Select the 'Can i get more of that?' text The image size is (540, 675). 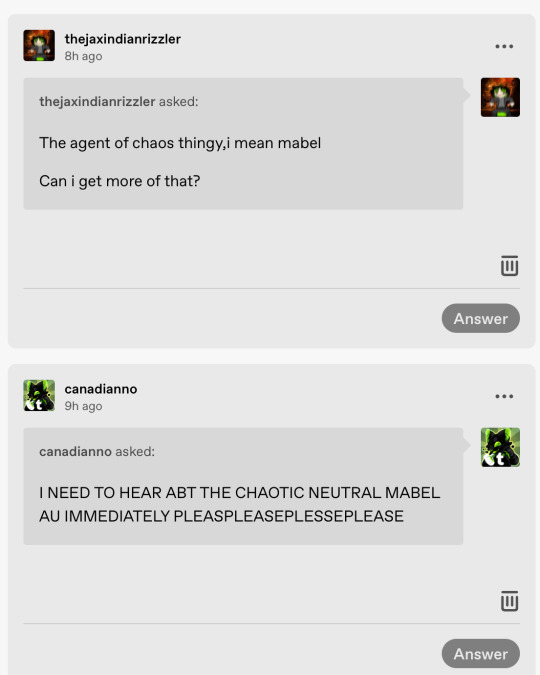(120, 181)
